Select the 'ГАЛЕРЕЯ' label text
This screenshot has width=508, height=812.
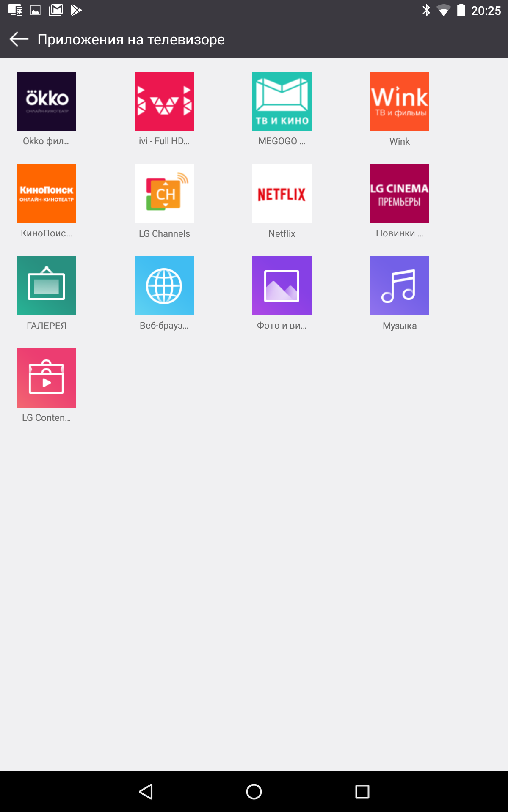tap(47, 326)
